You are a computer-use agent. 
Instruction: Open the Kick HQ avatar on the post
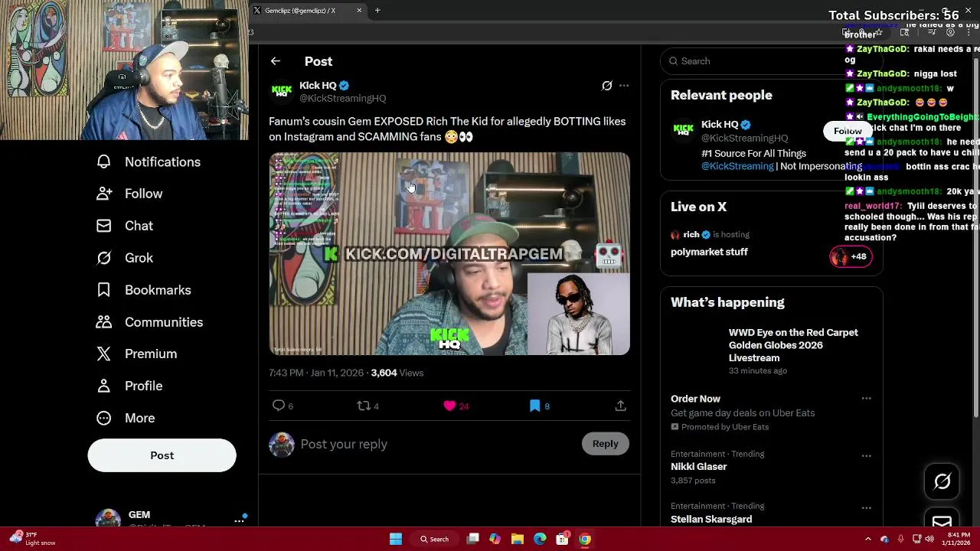[282, 91]
